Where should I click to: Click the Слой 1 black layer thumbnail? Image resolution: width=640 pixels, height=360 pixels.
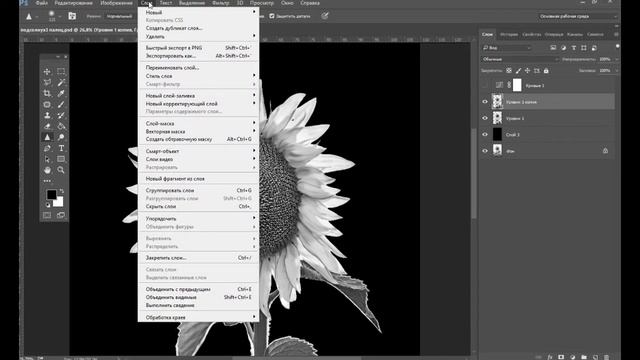[x=497, y=134]
